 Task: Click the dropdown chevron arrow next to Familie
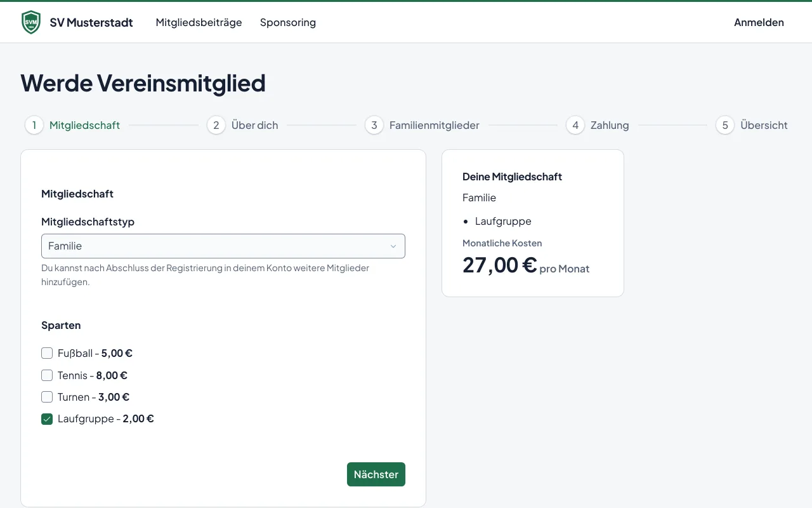pyautogui.click(x=393, y=246)
